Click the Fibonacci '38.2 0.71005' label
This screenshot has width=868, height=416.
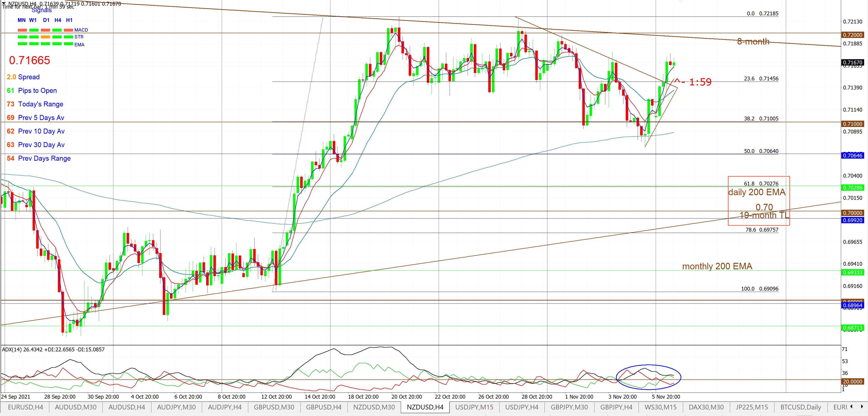[761, 119]
